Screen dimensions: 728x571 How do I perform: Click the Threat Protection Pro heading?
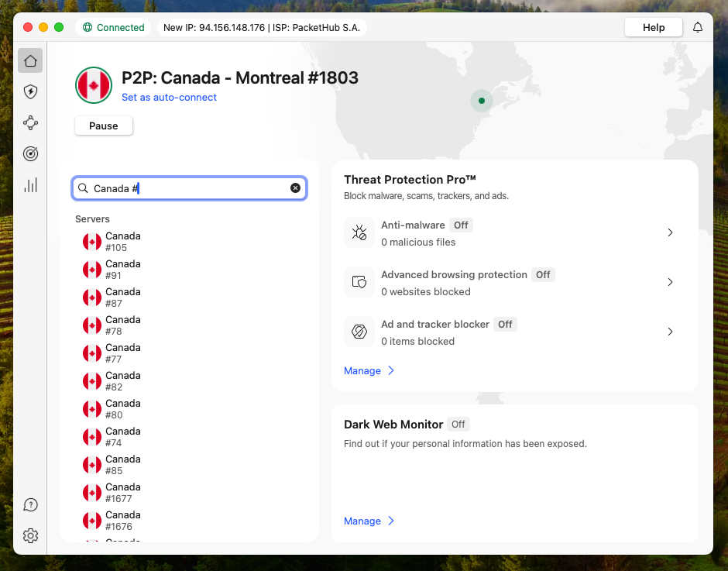pos(410,179)
